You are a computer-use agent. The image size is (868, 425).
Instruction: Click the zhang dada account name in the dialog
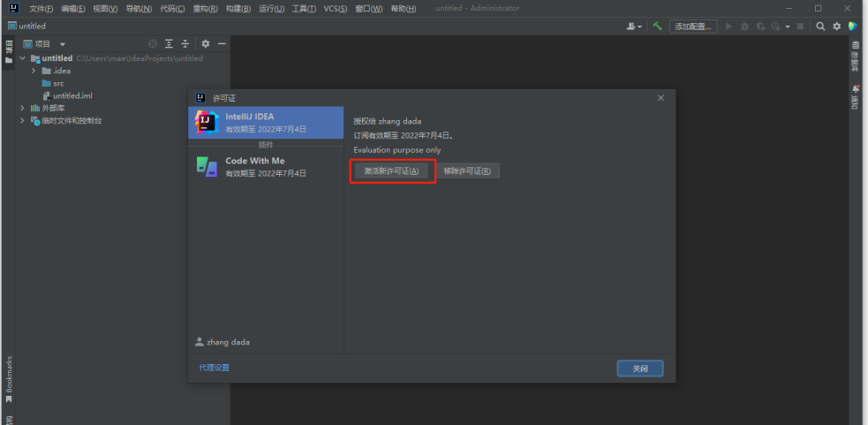pos(228,342)
